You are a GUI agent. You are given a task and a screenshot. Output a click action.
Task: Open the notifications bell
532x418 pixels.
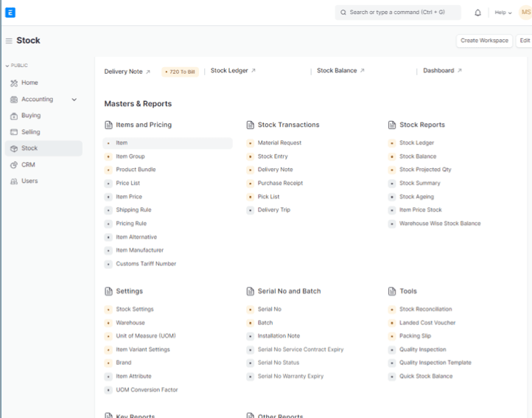(x=477, y=13)
